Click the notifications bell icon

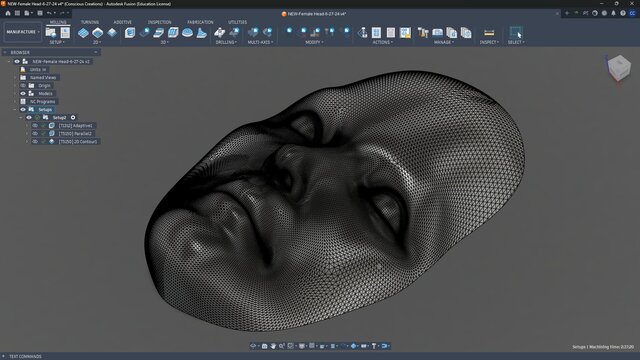[x=613, y=13]
